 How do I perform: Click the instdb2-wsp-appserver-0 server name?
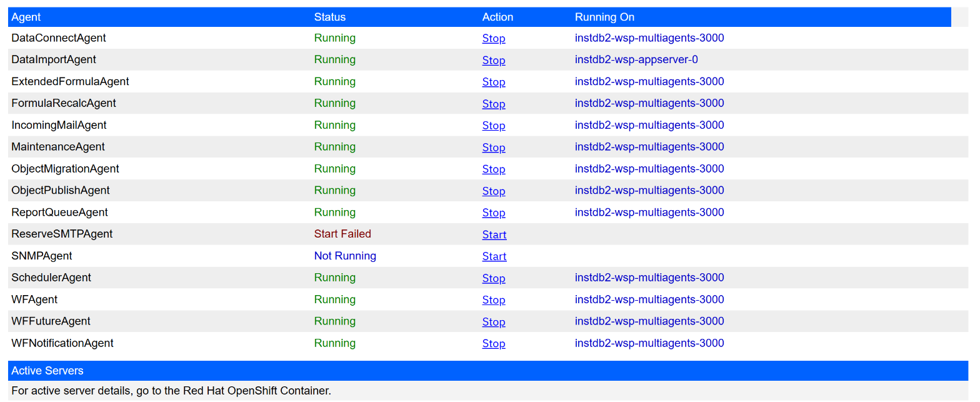tap(636, 59)
